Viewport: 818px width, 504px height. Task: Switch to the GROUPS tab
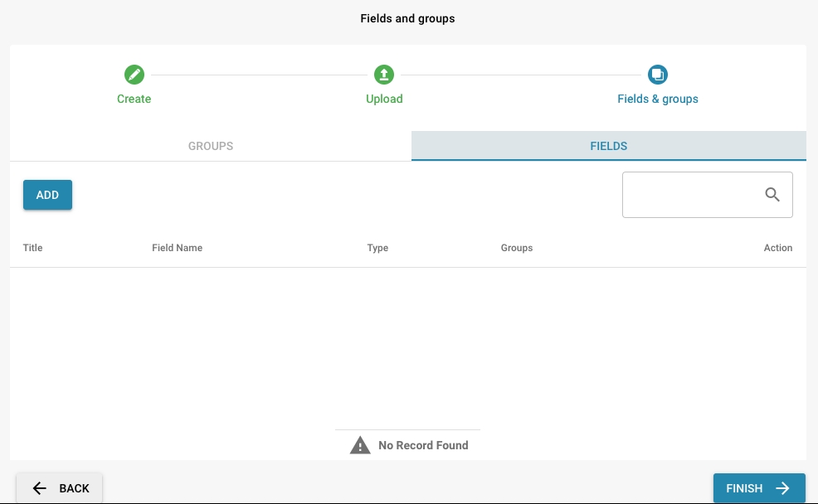pyautogui.click(x=211, y=146)
